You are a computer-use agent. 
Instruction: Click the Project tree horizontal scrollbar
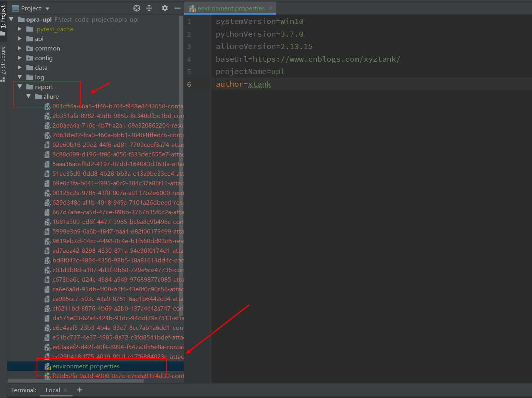(x=76, y=381)
